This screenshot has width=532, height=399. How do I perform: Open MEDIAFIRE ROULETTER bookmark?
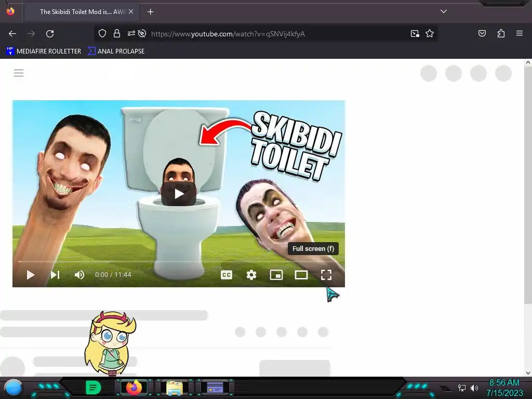[44, 51]
